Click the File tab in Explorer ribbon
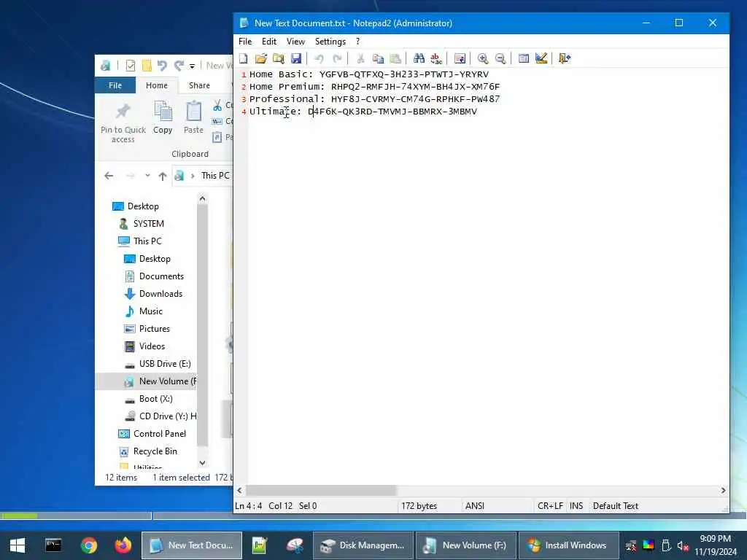This screenshot has width=747, height=560. tap(115, 85)
